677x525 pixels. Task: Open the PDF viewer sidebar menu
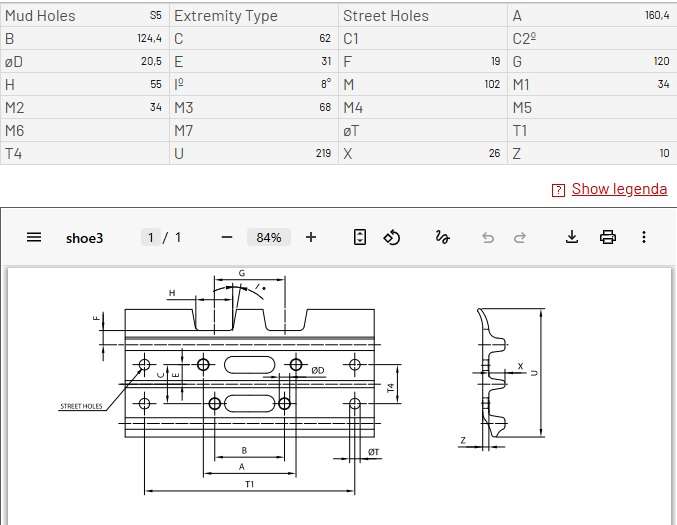34,237
